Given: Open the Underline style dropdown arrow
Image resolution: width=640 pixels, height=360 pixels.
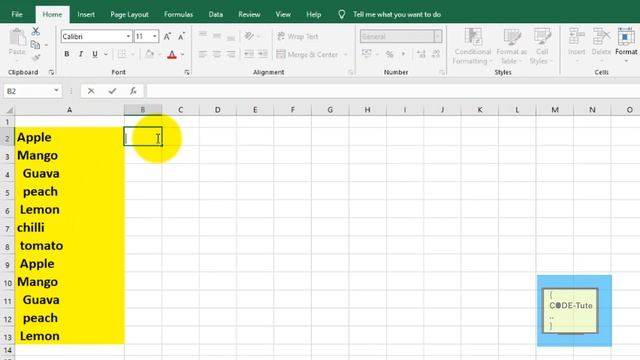Looking at the screenshot, I should pyautogui.click(x=106, y=55).
